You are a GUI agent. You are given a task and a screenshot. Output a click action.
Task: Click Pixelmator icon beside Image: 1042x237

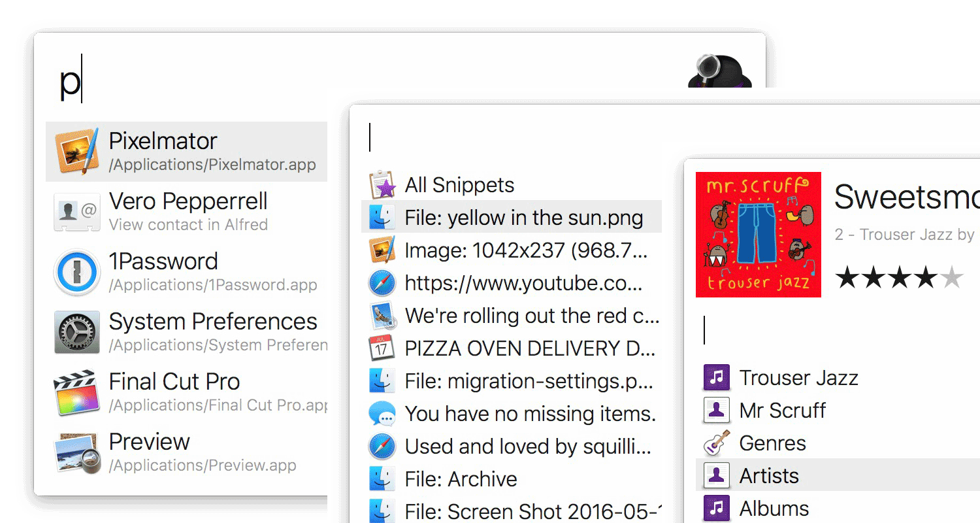click(382, 250)
